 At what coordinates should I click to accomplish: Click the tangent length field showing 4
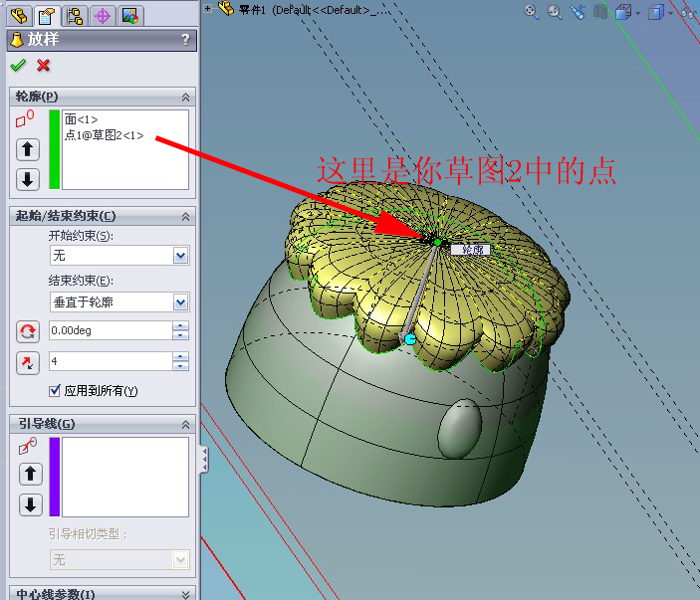tap(111, 361)
